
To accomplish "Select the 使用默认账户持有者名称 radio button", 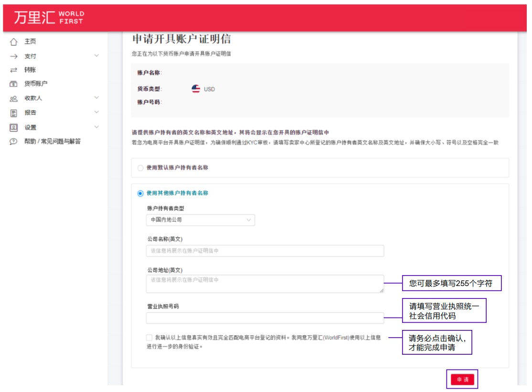I will coord(140,168).
